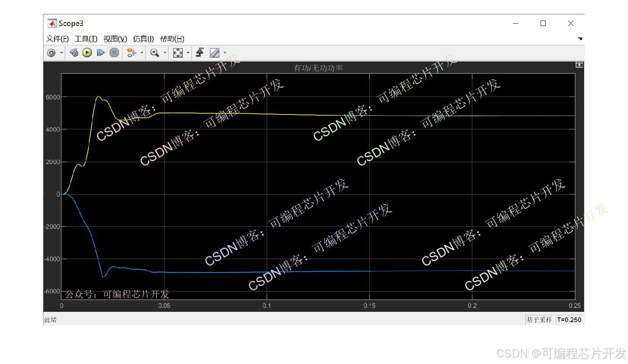Minimize the Scope3 window
The image size is (628, 364).
[x=515, y=23]
